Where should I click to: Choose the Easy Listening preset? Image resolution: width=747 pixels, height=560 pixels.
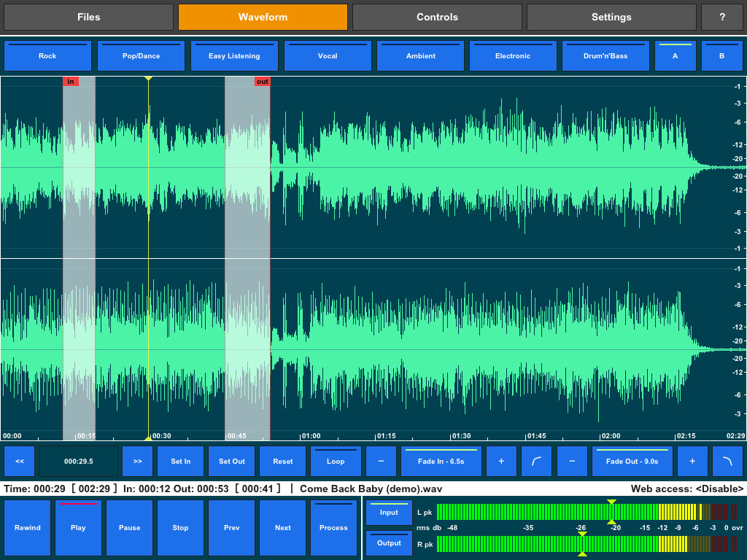click(234, 55)
